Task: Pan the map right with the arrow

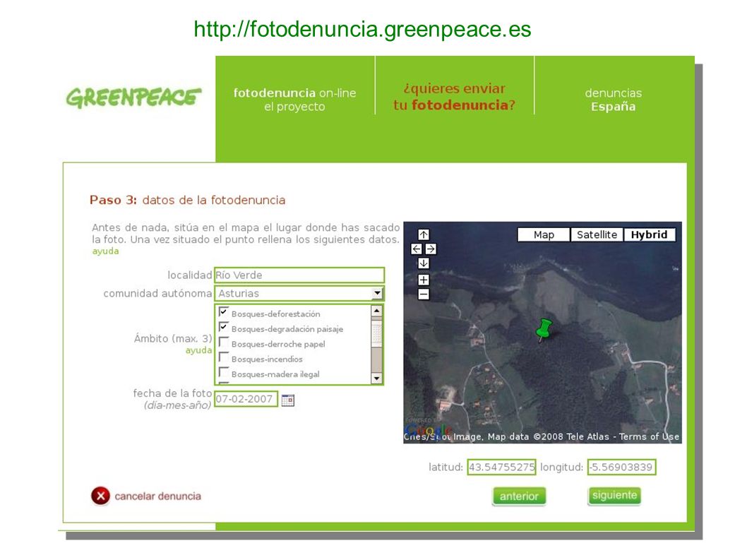Action: pos(431,249)
